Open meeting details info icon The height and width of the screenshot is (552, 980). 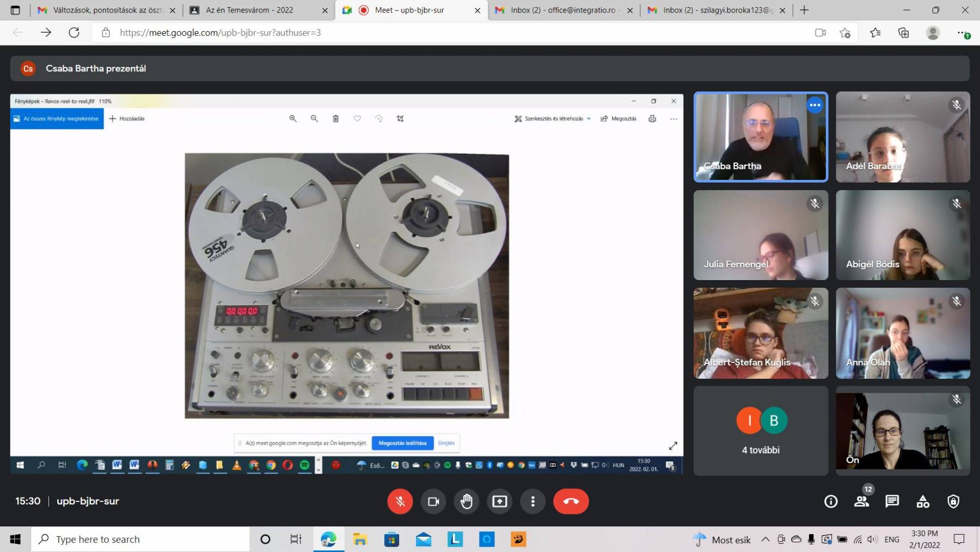[831, 501]
